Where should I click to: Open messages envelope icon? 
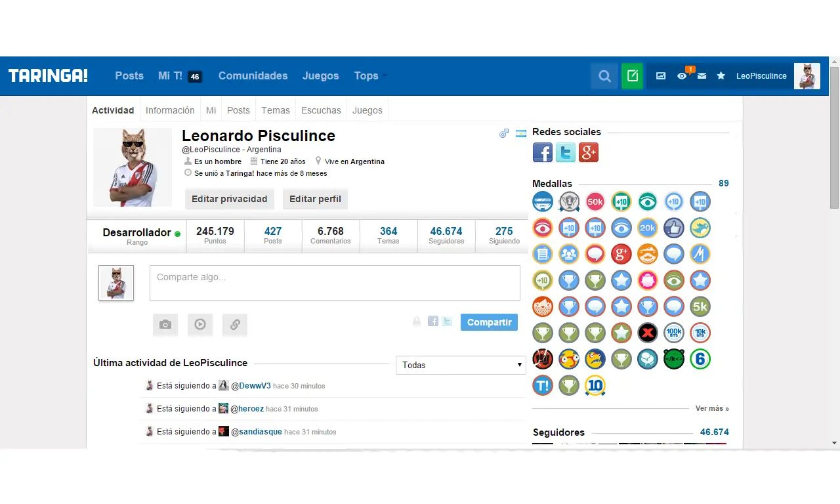[x=702, y=76]
